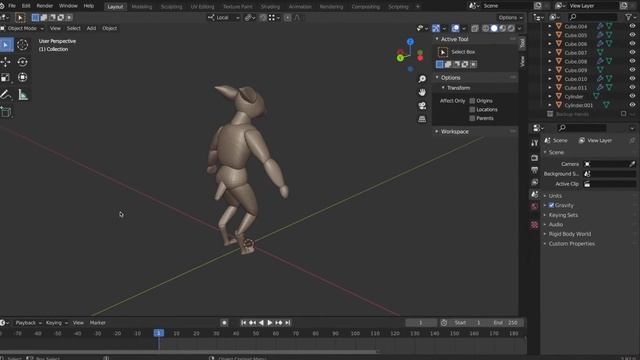The width and height of the screenshot is (640, 360).
Task: Open the World properties tab icon
Action: point(534,207)
